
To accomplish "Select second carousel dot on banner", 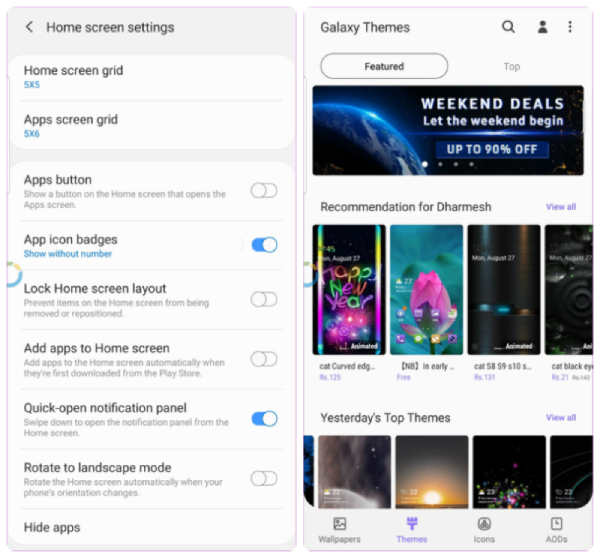I will (x=440, y=164).
